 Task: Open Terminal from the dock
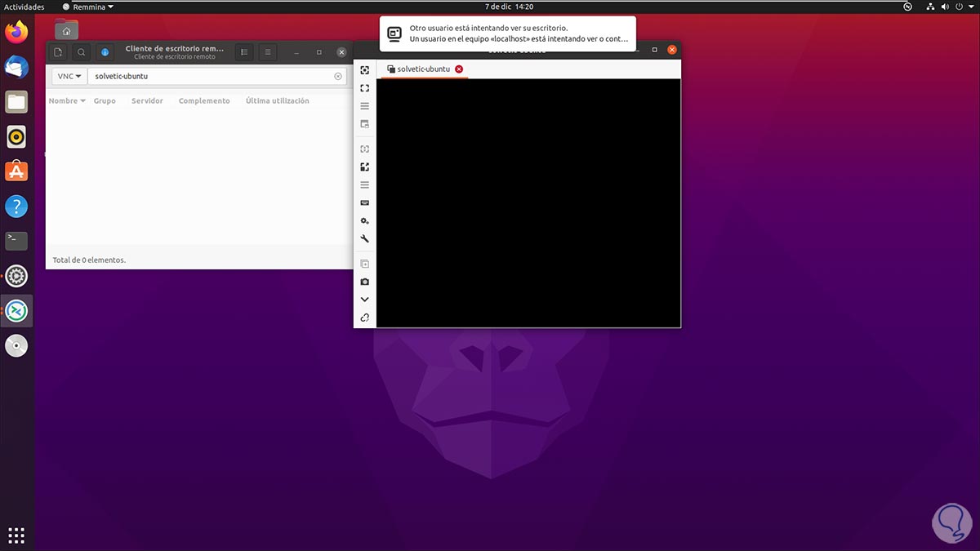point(16,241)
